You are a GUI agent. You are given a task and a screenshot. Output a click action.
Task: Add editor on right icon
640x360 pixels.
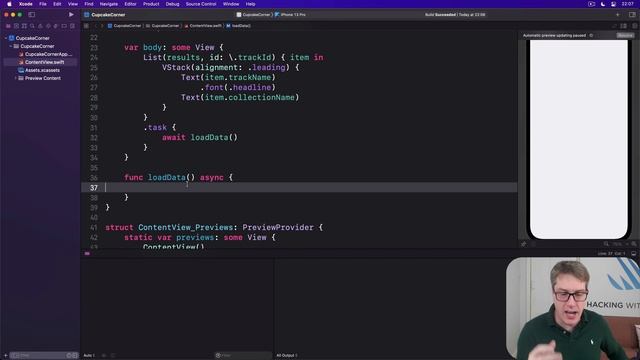click(634, 26)
